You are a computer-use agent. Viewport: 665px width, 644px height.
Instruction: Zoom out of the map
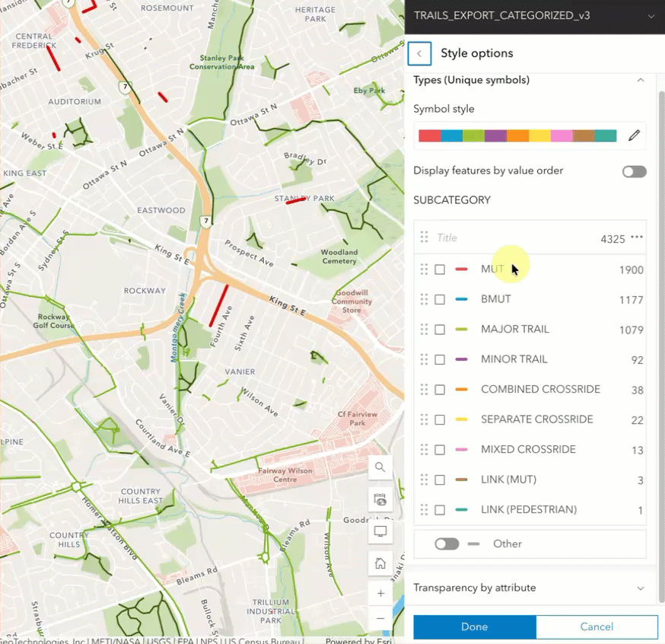pyautogui.click(x=380, y=618)
